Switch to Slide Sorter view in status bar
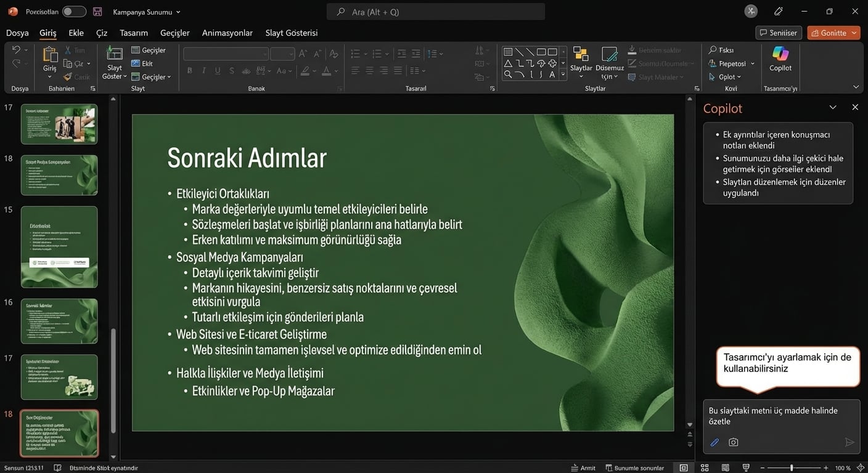This screenshot has height=473, width=868. coord(705,467)
